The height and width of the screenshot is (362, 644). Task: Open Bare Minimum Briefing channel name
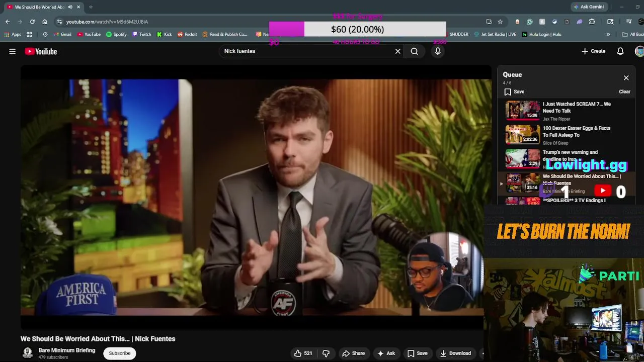[67, 350]
